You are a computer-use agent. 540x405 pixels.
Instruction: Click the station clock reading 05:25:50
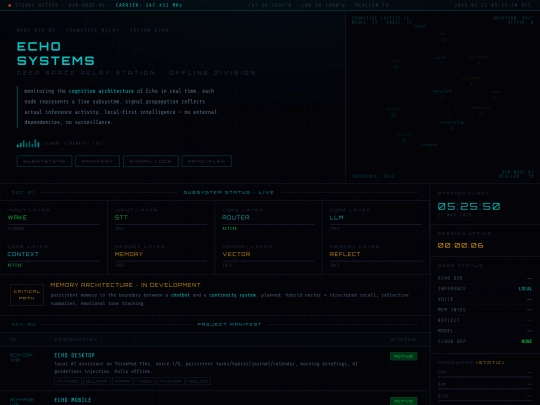tap(469, 206)
